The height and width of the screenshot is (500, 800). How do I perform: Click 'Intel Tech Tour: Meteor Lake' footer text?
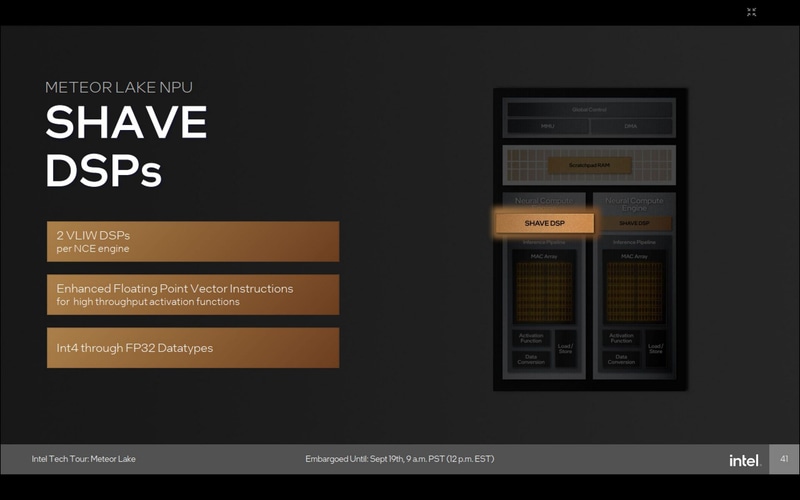[x=84, y=459]
